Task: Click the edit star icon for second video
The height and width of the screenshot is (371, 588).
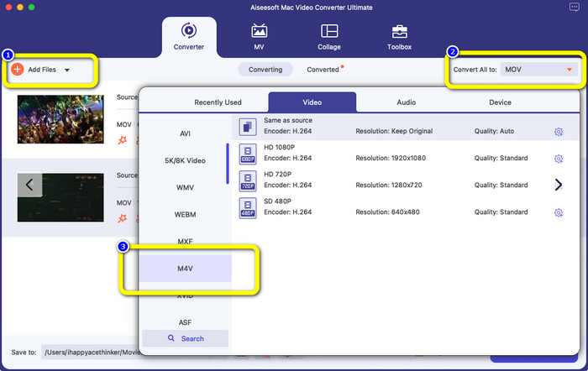Action: 123,218
